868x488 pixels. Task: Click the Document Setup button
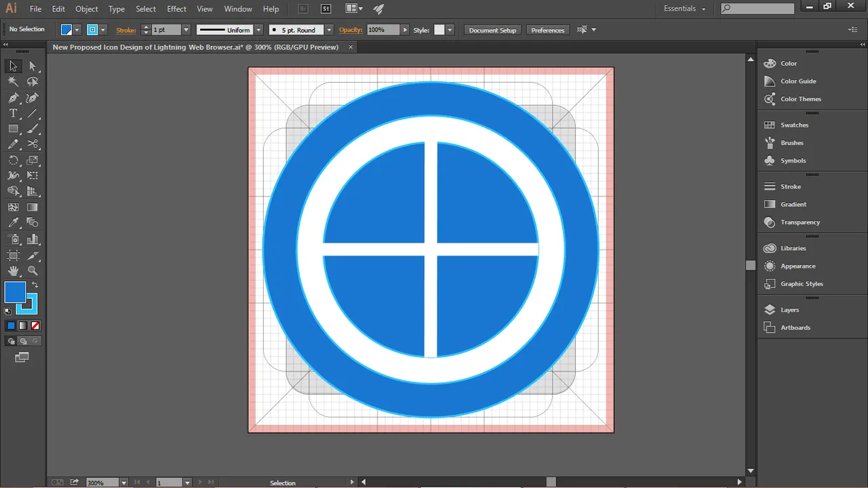tap(492, 30)
